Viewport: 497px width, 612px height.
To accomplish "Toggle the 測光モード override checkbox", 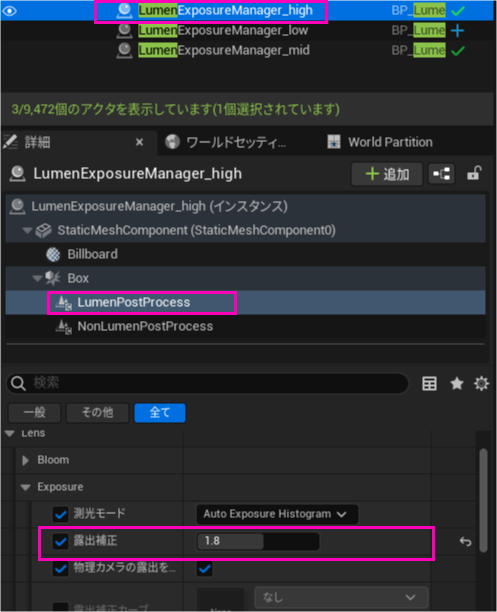I will point(61,514).
